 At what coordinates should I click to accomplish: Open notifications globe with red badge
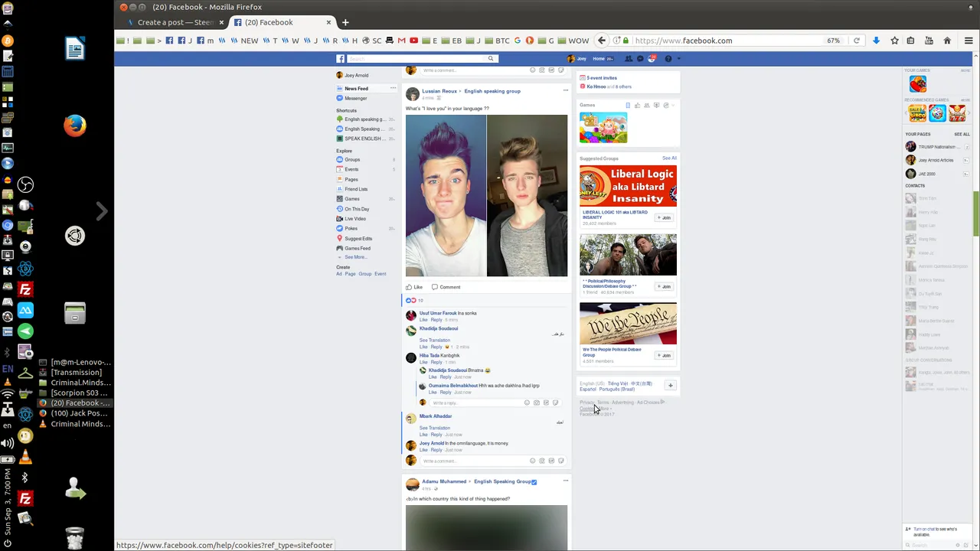[x=652, y=59]
